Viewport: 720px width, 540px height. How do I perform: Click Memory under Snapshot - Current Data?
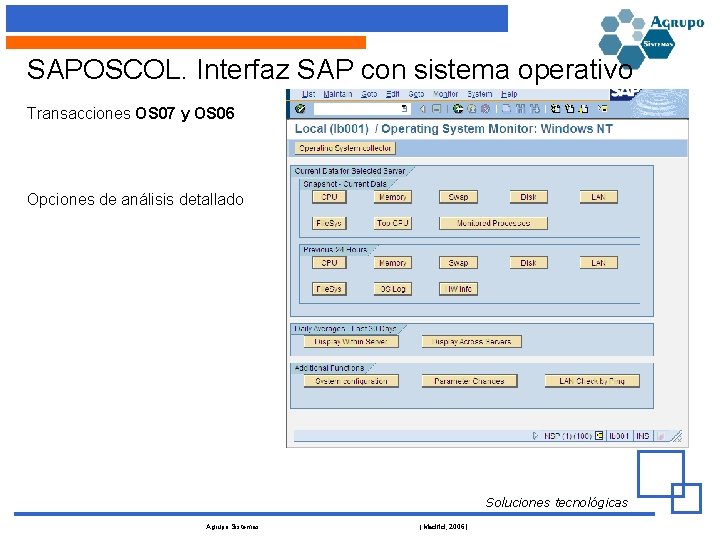click(393, 197)
